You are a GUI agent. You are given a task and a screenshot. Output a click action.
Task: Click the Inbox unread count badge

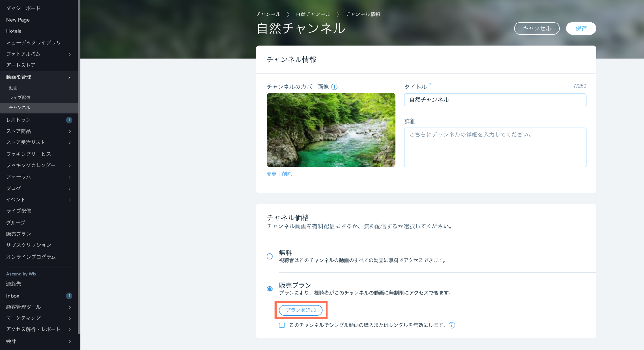point(69,296)
